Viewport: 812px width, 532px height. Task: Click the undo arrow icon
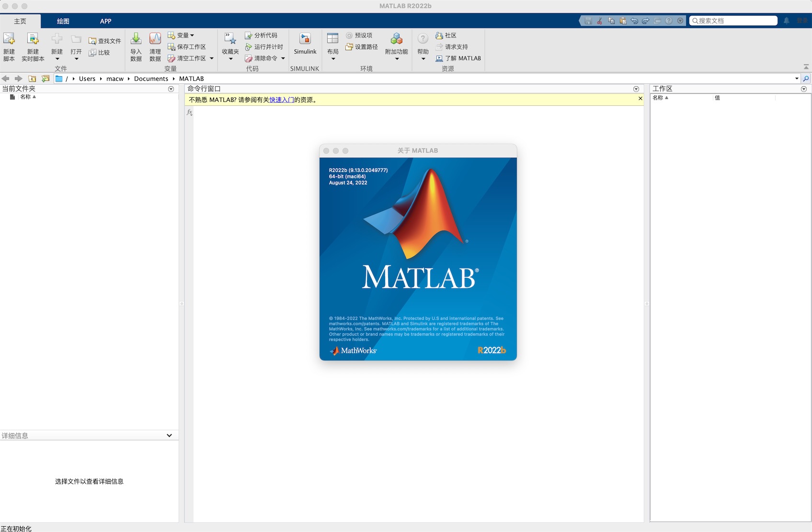634,21
